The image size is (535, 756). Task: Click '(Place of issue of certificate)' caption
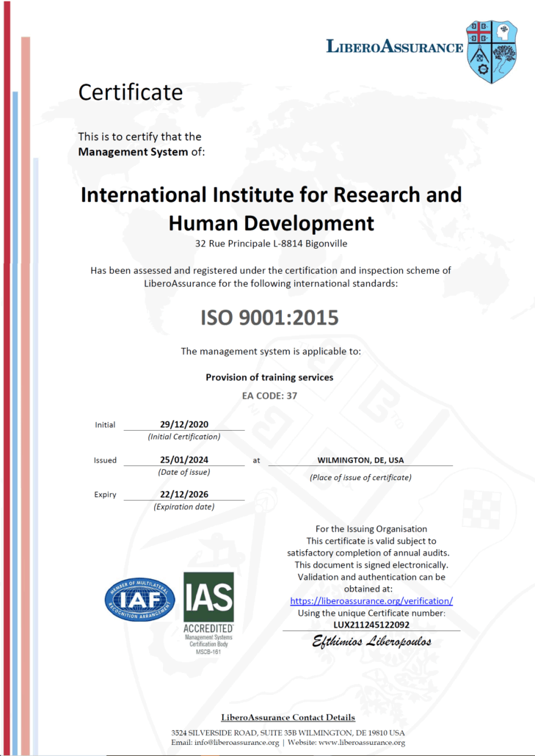[360, 478]
